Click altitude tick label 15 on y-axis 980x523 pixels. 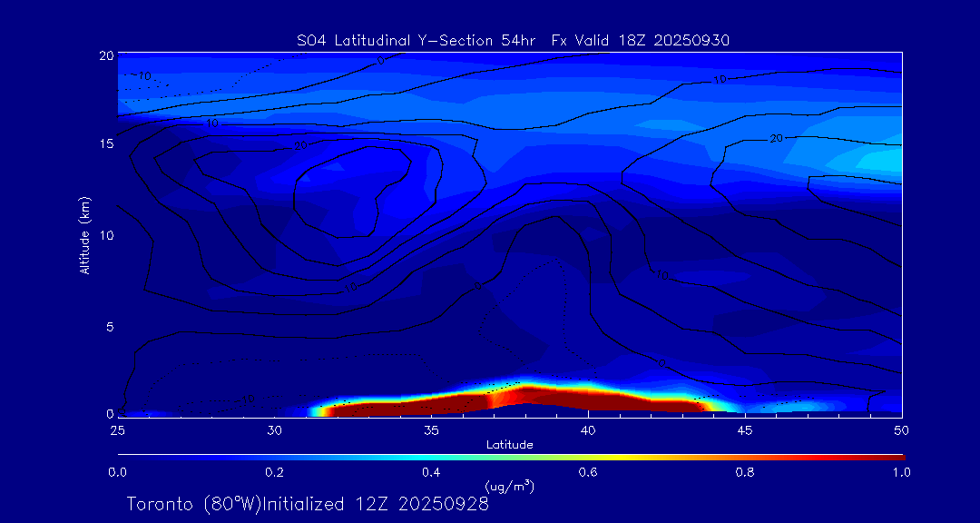point(104,143)
